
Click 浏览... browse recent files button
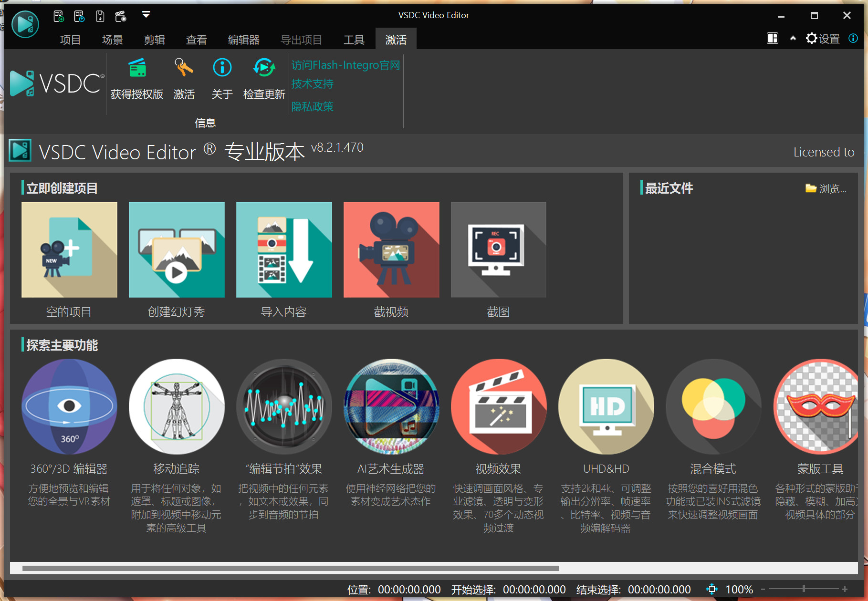(x=826, y=188)
